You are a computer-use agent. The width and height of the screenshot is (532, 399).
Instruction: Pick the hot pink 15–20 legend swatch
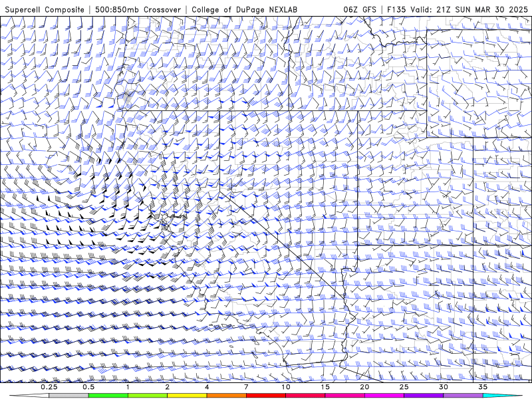344,396
